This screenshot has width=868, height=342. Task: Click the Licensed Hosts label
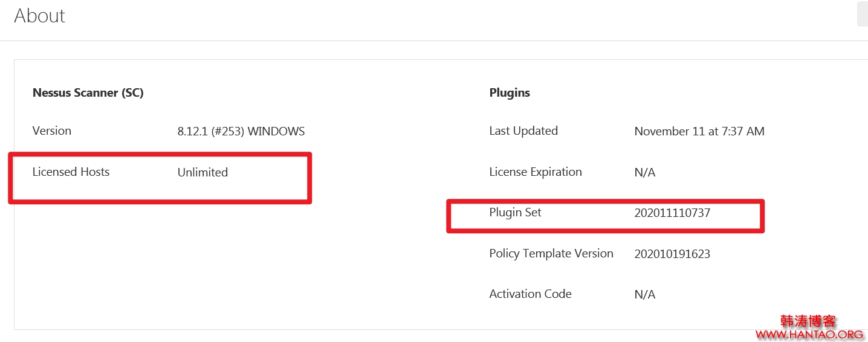coord(71,172)
